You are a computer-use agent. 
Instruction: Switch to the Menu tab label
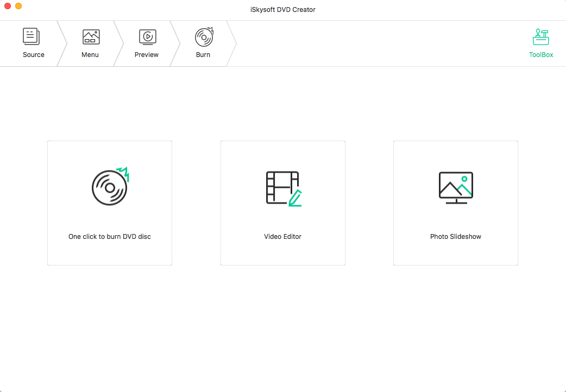tap(90, 55)
